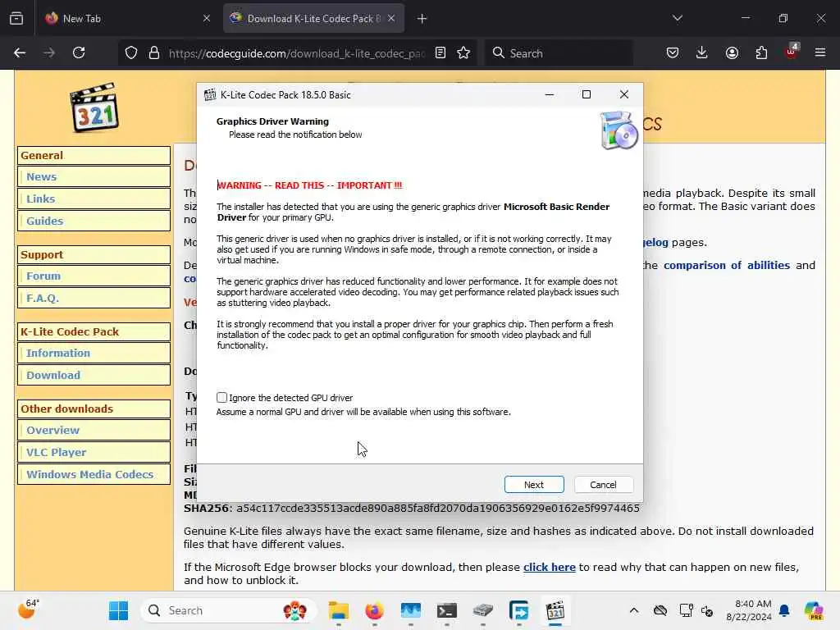This screenshot has height=630, width=840.
Task: Expand the list all tabs chevron
Action: [677, 18]
